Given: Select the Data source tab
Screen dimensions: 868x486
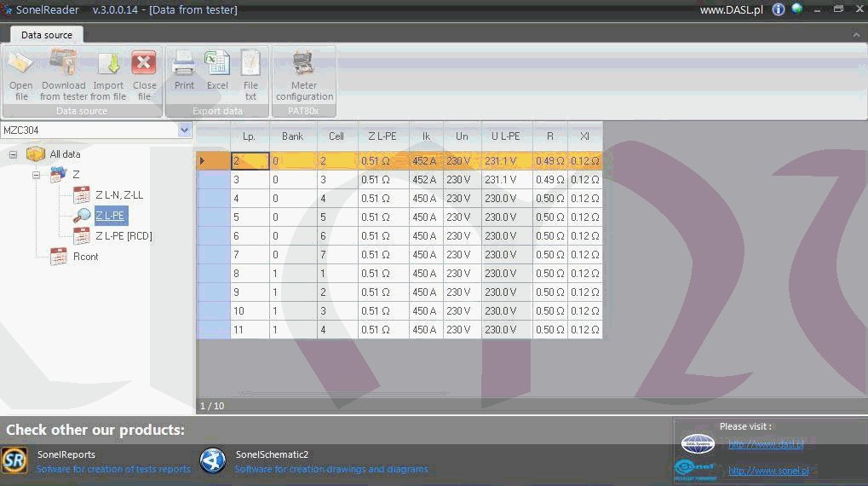Looking at the screenshot, I should (x=47, y=35).
